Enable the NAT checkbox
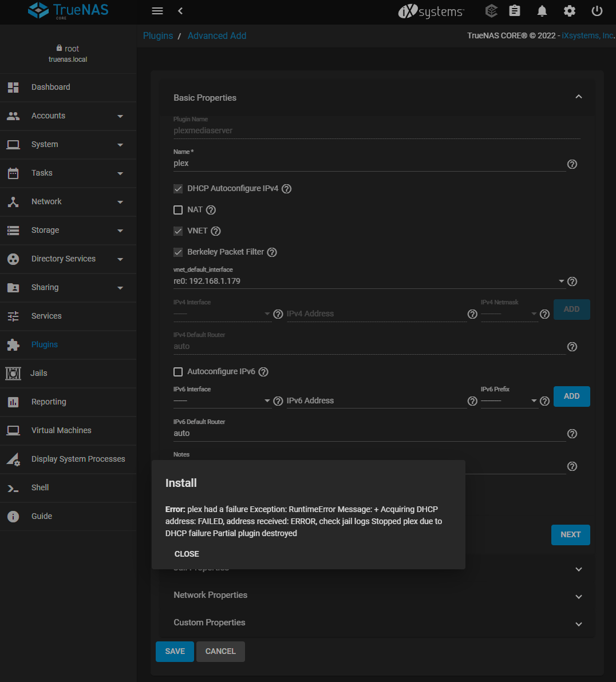Image resolution: width=616 pixels, height=682 pixels. (177, 210)
